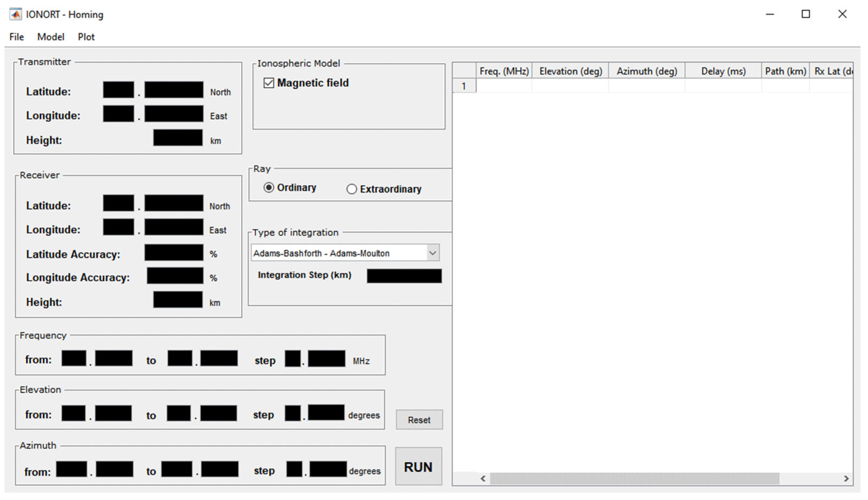Open the File menu
Viewport: 868px width, 500px height.
tap(17, 37)
